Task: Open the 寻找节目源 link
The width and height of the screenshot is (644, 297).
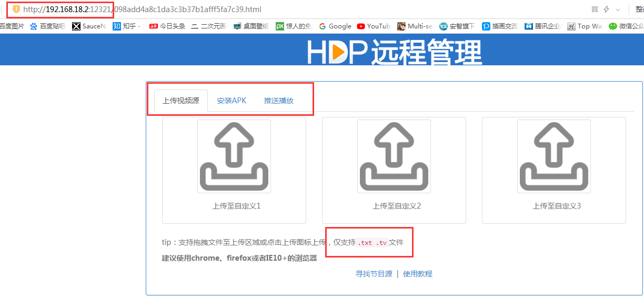Action: 374,274
